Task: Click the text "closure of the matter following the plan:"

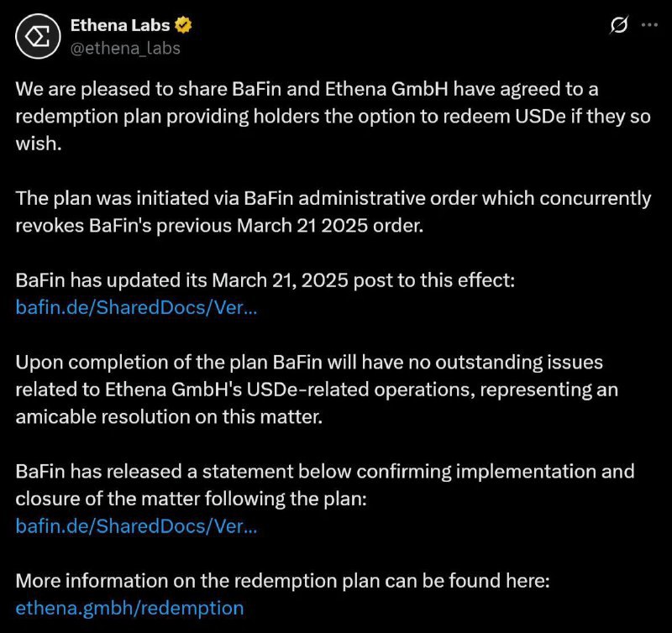Action: click(192, 499)
